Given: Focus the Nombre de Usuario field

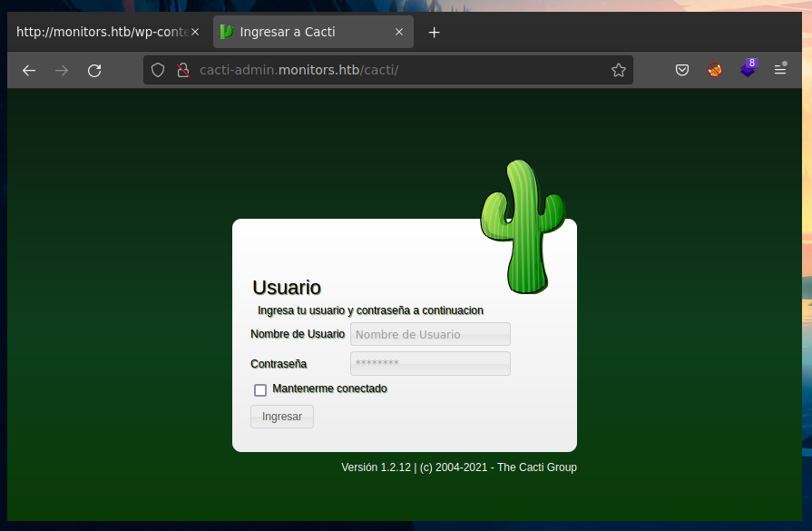Looking at the screenshot, I should pyautogui.click(x=430, y=334).
